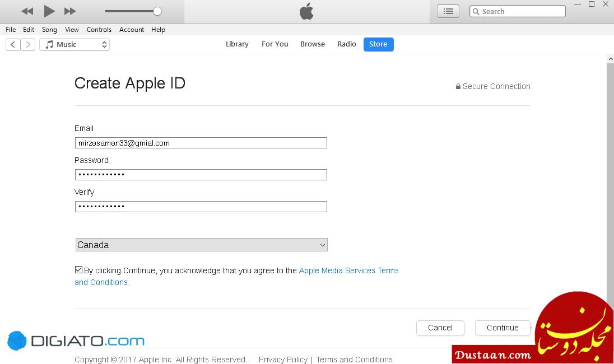Screen dimensions: 614x364
Task: Open the Controls menu
Action: point(99,30)
